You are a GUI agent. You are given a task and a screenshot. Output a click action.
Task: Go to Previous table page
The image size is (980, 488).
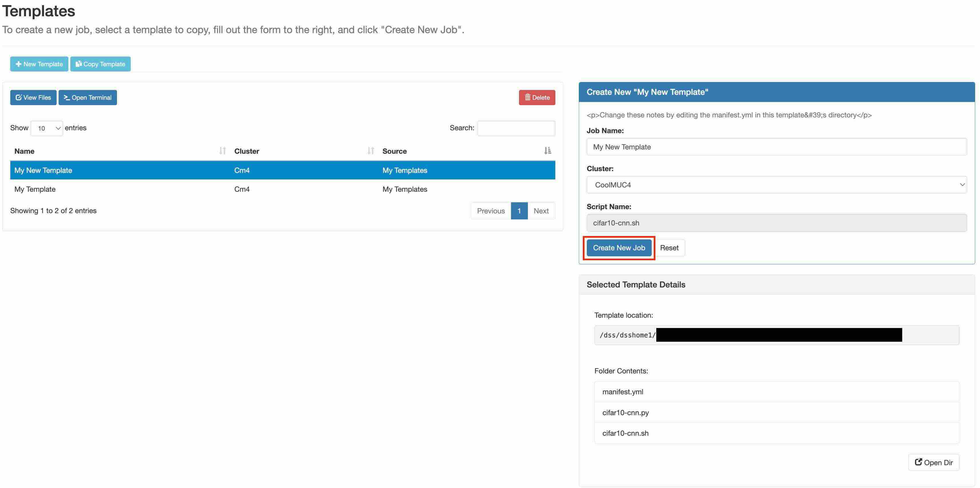coord(490,211)
